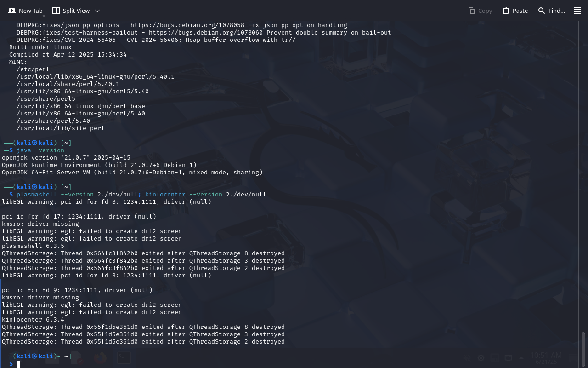The height and width of the screenshot is (368, 588).
Task: Click the Split View button
Action: coord(71,11)
